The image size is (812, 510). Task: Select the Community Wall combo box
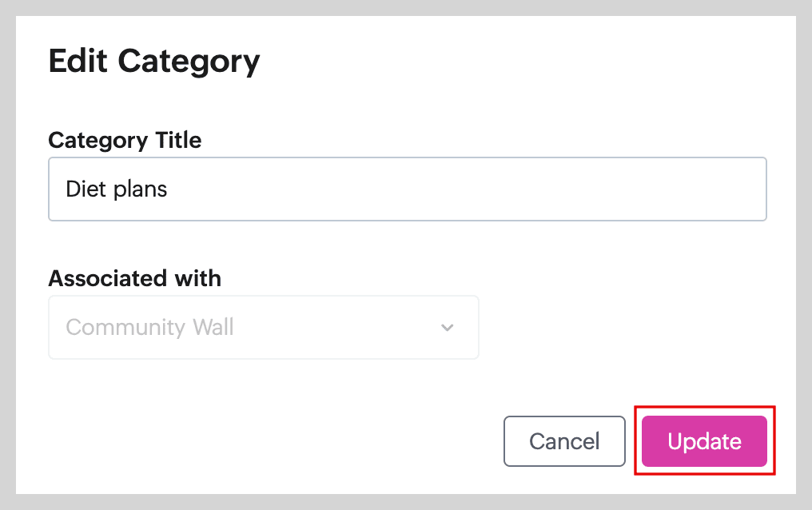[x=264, y=328]
